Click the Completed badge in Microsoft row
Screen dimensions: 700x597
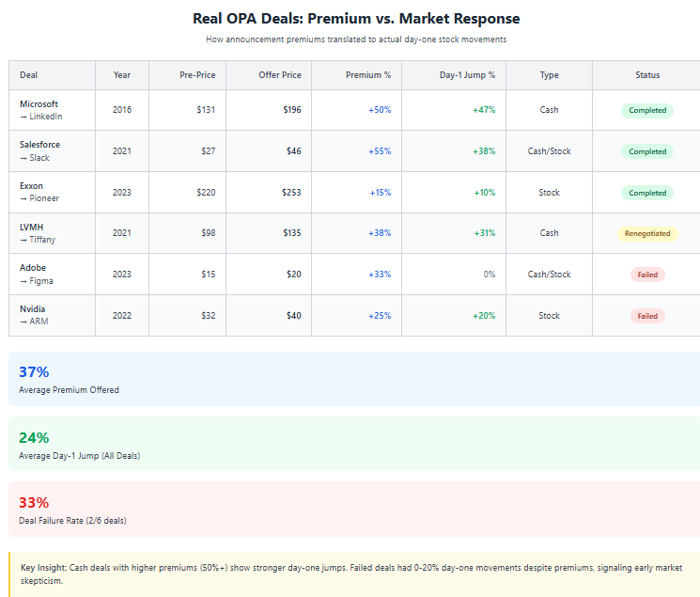click(x=647, y=110)
